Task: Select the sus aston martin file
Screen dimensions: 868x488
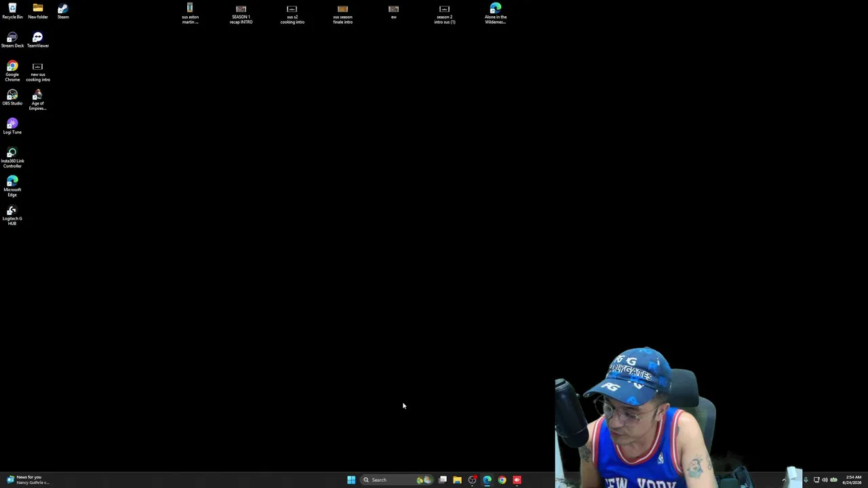Action: 190,14
